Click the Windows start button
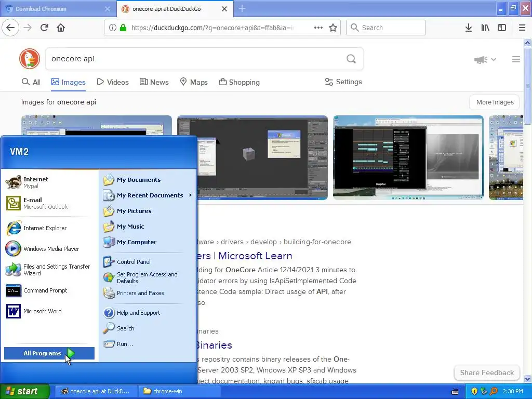This screenshot has height=399, width=532. (x=25, y=391)
